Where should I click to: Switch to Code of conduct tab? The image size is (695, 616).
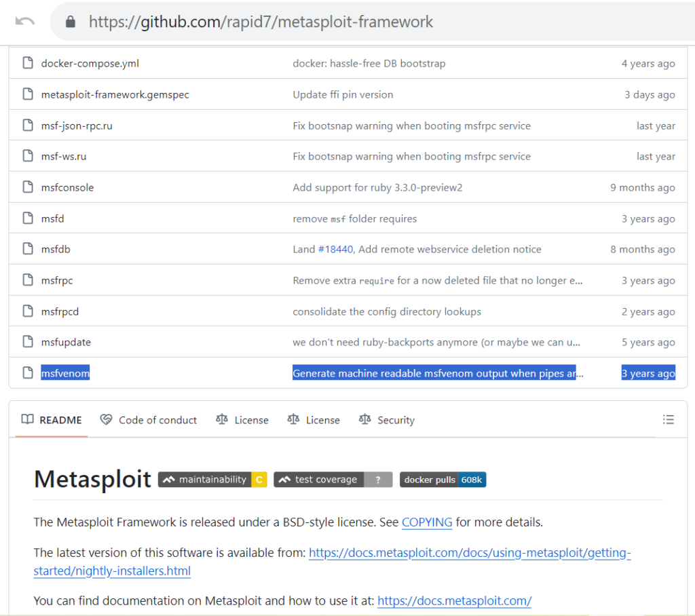149,420
